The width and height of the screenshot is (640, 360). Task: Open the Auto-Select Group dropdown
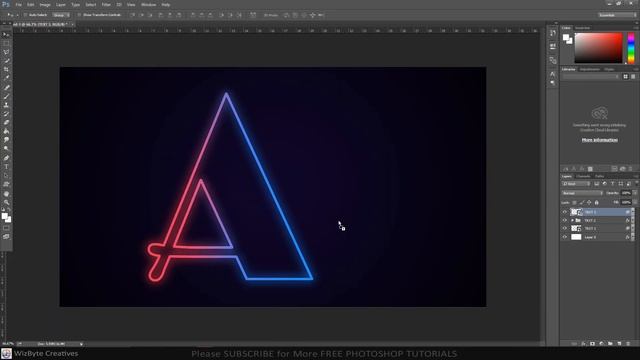click(x=60, y=15)
